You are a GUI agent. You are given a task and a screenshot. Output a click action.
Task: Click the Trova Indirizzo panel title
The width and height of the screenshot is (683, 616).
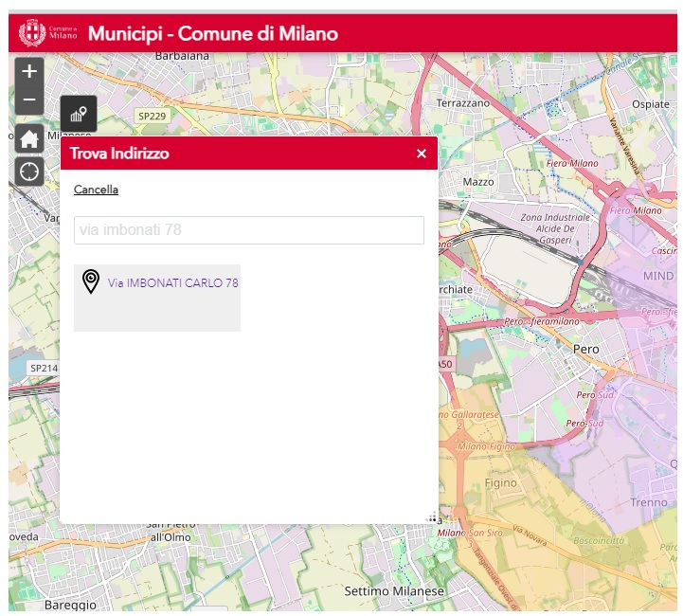(119, 154)
